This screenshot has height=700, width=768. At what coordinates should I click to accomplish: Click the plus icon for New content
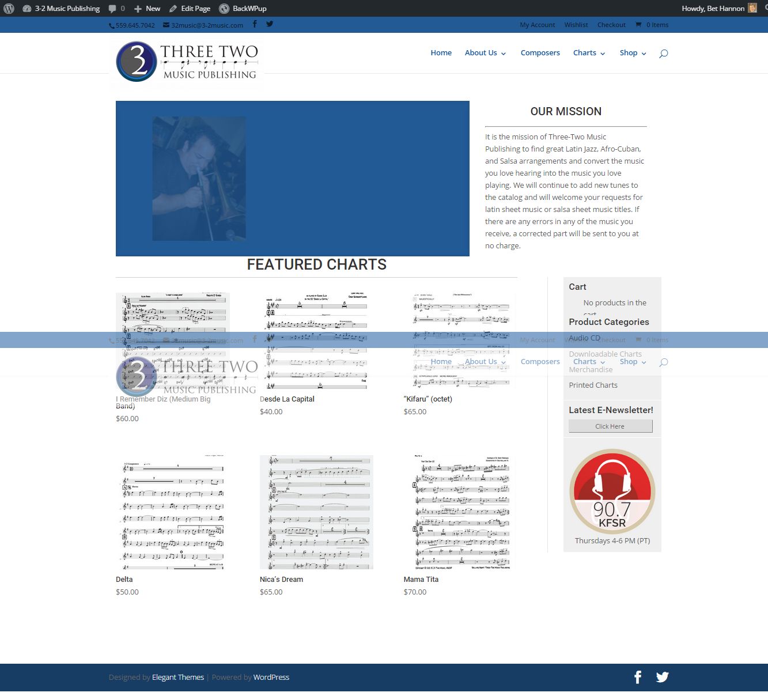click(138, 9)
